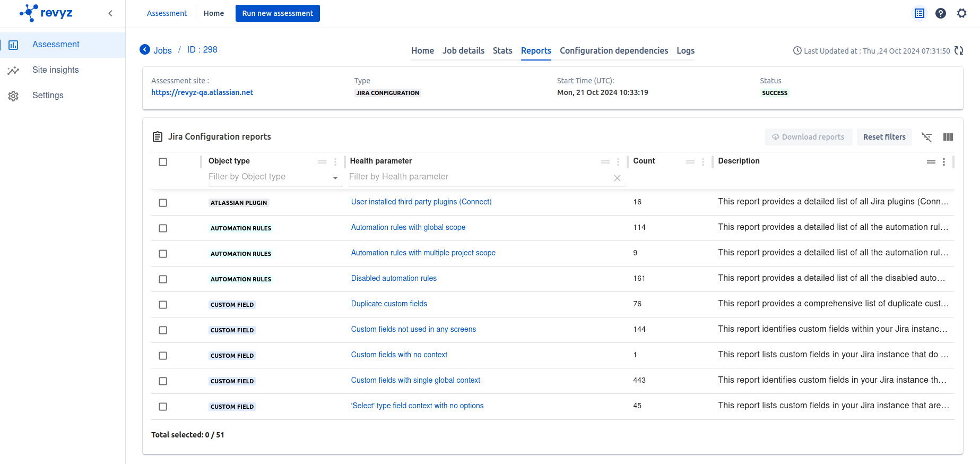Screen dimensions: 980x464
Task: Click the Home link in top bar
Action: coord(214,13)
